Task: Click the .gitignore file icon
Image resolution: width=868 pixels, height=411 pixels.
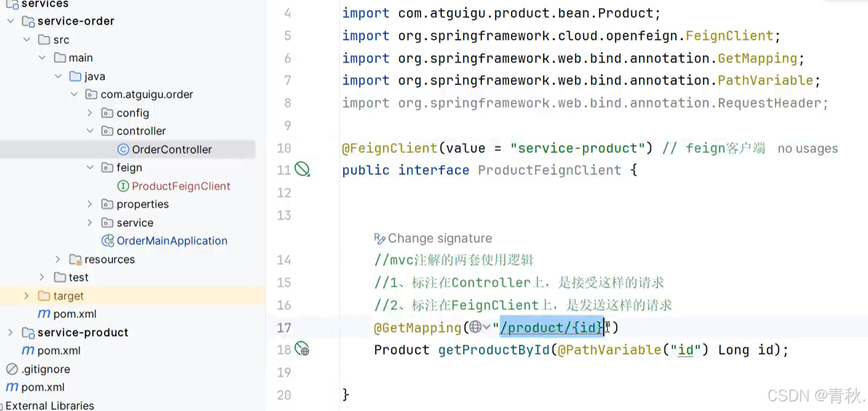Action: (12, 369)
